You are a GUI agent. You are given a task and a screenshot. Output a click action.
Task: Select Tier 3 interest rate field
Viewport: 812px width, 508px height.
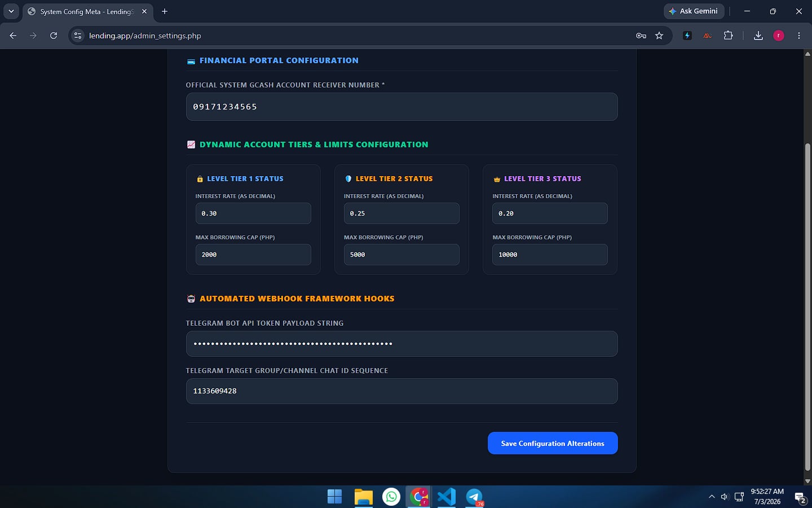tap(550, 213)
